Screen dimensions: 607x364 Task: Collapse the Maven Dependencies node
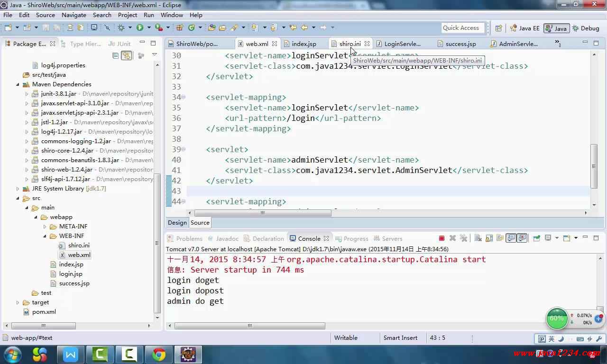(18, 84)
